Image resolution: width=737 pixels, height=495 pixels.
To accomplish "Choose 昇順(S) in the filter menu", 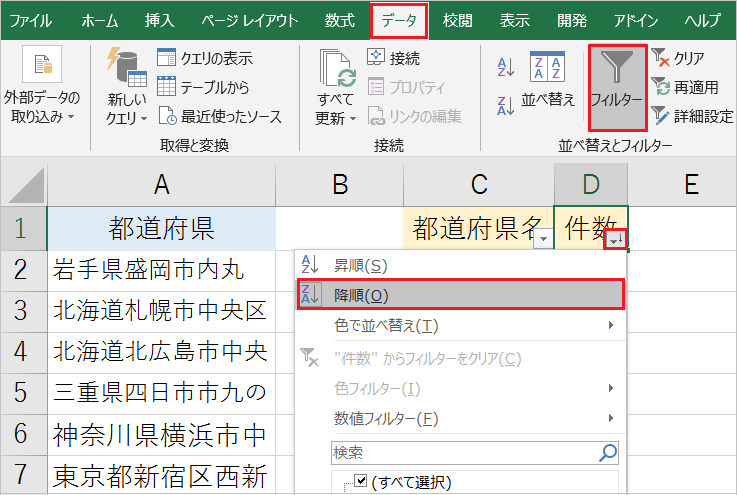I will [461, 266].
